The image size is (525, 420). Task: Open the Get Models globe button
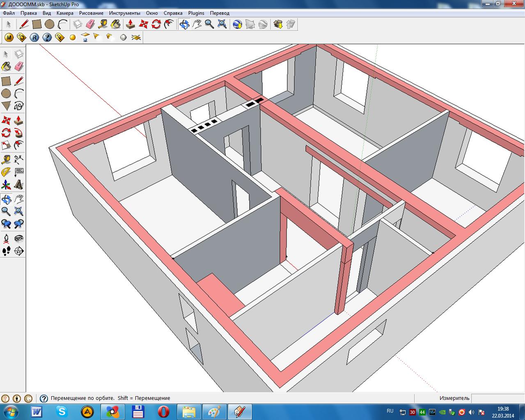click(237, 24)
